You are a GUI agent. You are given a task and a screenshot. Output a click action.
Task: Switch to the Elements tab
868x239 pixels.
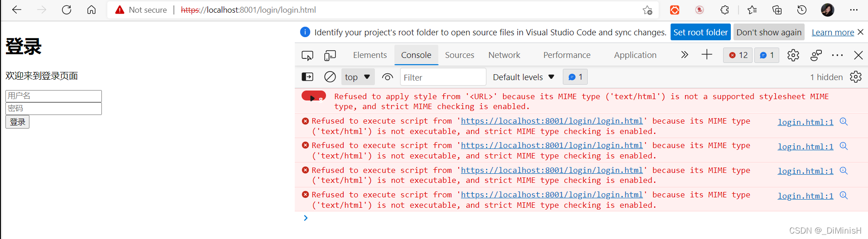tap(370, 55)
